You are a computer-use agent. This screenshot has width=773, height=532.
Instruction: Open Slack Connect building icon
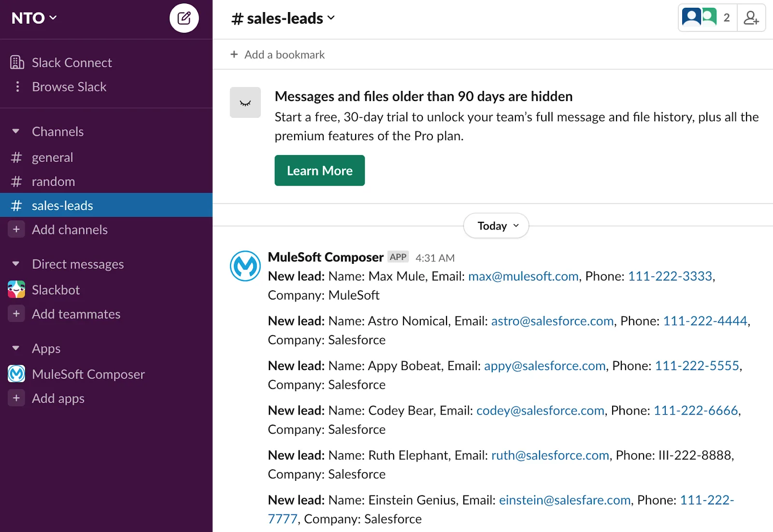(x=17, y=62)
